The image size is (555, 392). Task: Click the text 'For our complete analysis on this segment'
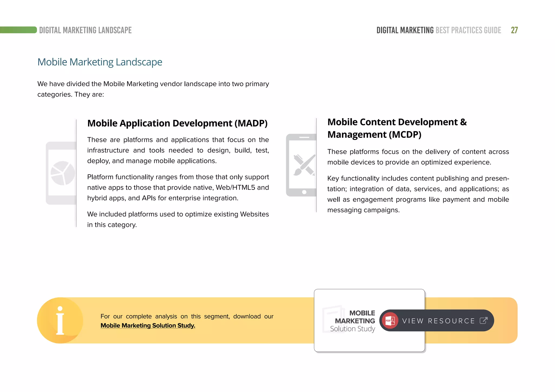click(x=187, y=316)
